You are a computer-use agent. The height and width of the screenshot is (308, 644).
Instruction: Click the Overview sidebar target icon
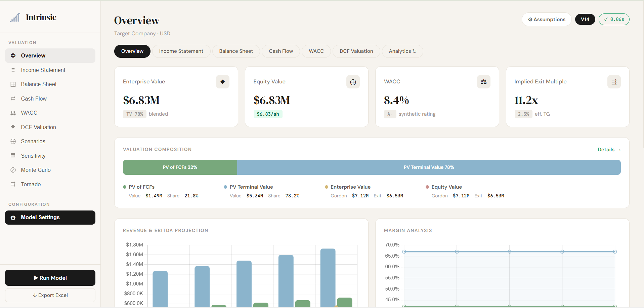coord(13,55)
